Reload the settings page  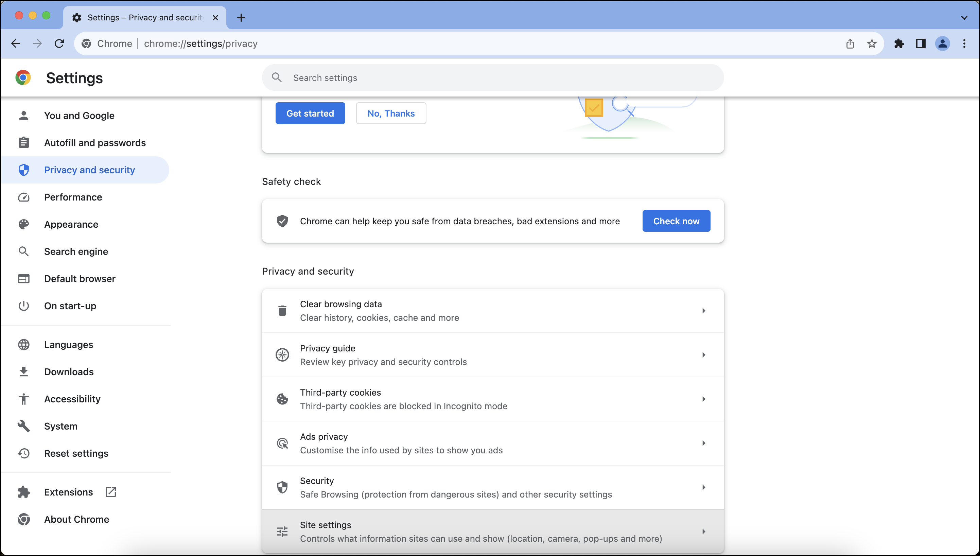click(x=59, y=44)
